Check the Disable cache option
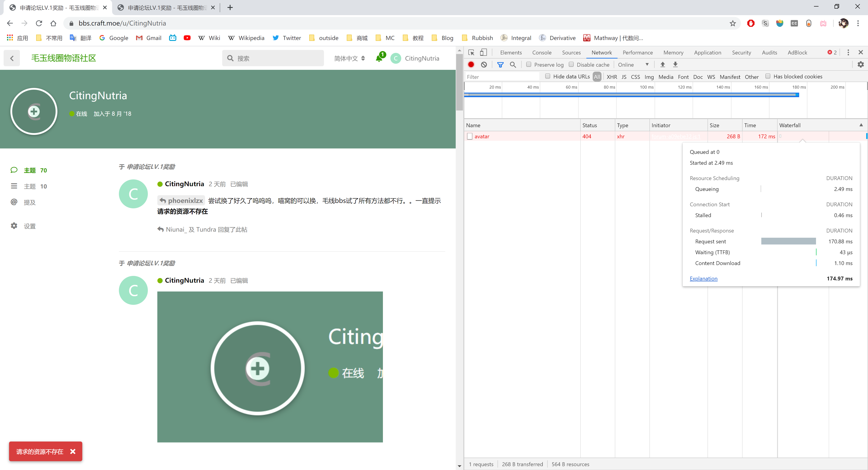Viewport: 868px width, 470px height. (x=571, y=64)
